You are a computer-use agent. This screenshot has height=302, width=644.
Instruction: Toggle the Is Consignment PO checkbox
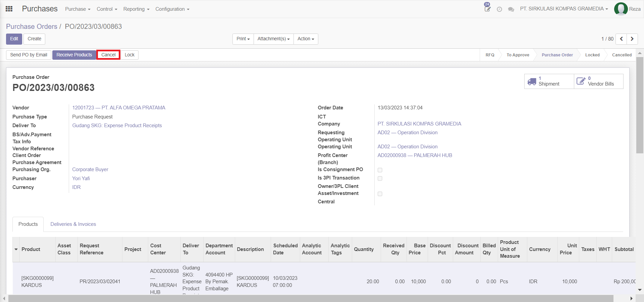tap(380, 170)
